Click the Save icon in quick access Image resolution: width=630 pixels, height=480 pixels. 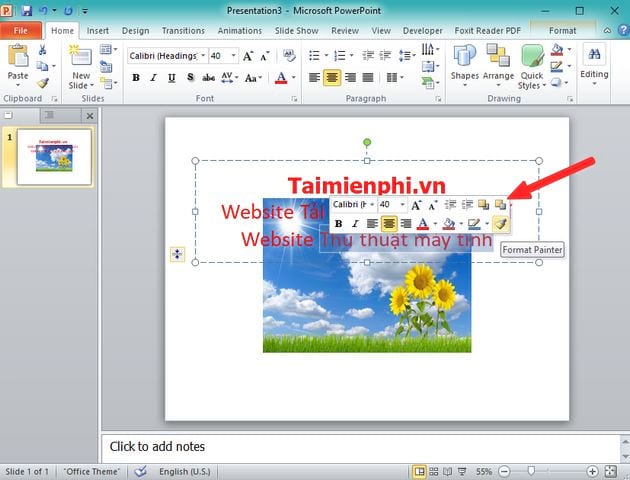point(27,10)
